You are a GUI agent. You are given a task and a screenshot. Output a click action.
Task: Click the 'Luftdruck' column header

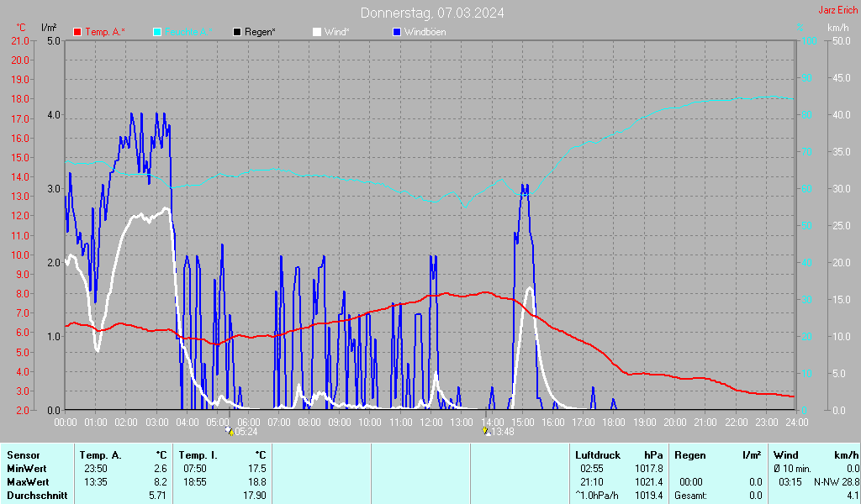tap(596, 454)
